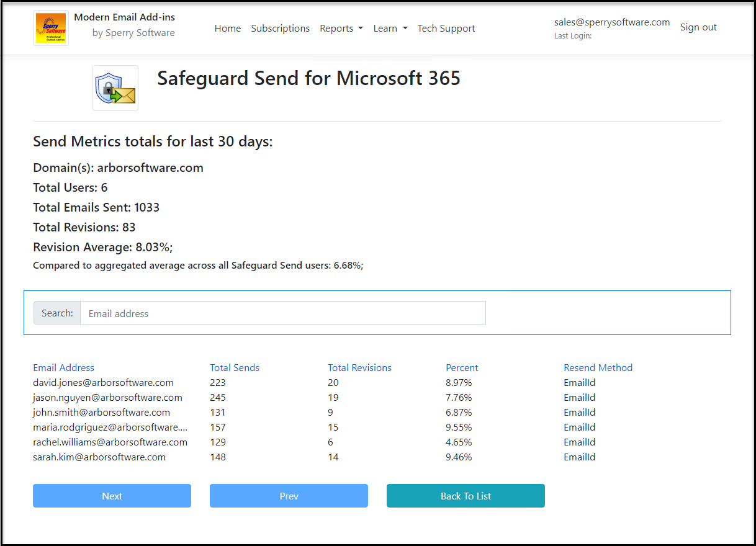The width and height of the screenshot is (756, 546).
Task: Click the Total Users: 6 line
Action: (x=70, y=187)
